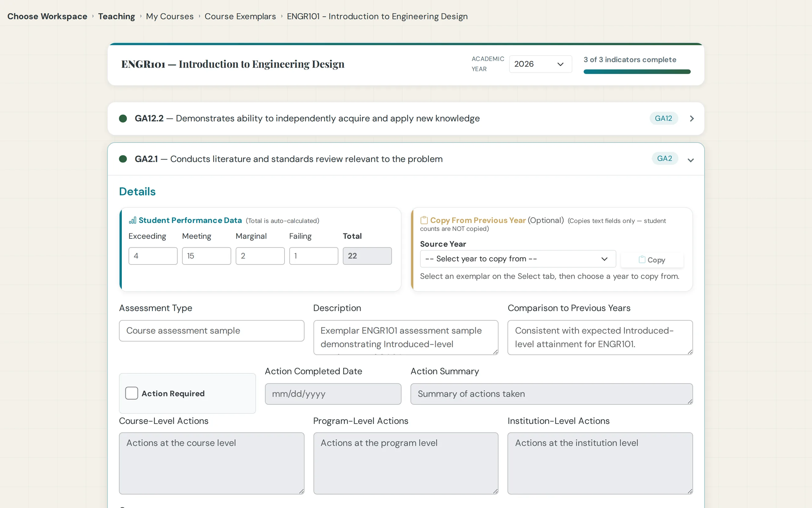Click the '3 of 3 indicators complete' text
Image resolution: width=812 pixels, height=508 pixels.
point(630,59)
